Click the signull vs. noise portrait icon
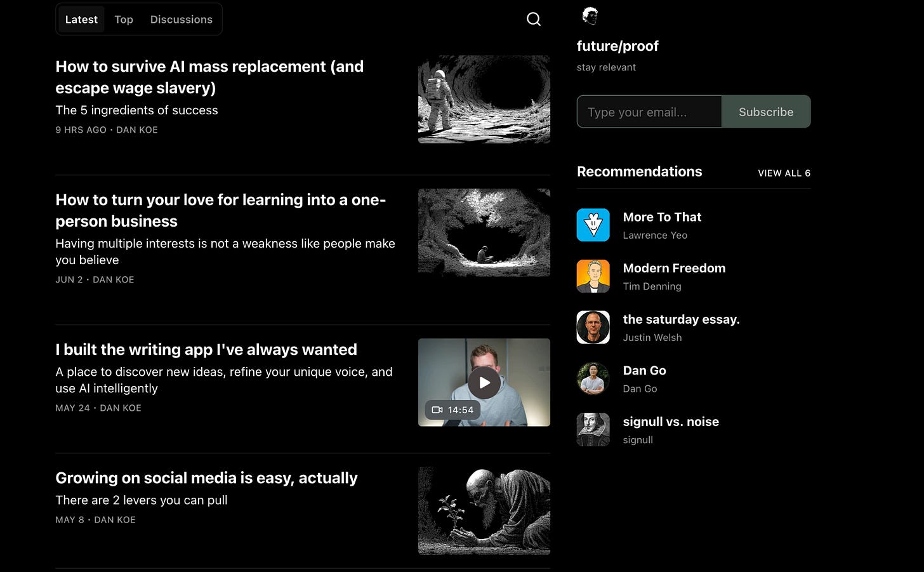924x572 pixels. [x=593, y=430]
